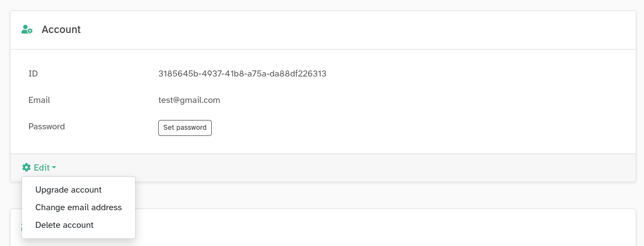Screen dimensions: 644x246
Task: Click the Edit dropdown label
Action: [42, 168]
